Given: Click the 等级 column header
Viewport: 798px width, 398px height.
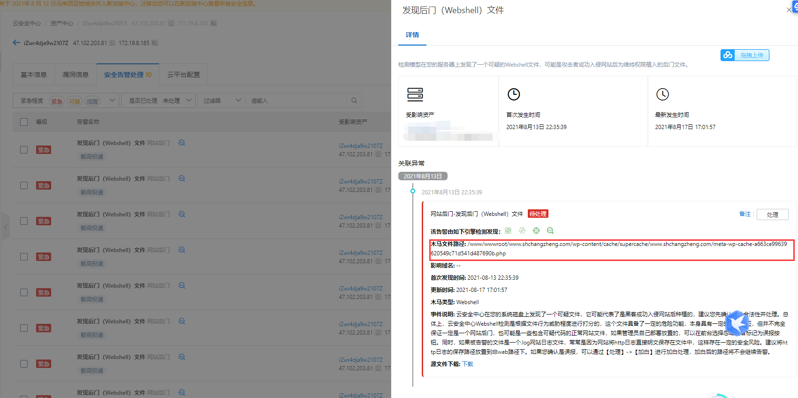Looking at the screenshot, I should (x=41, y=122).
